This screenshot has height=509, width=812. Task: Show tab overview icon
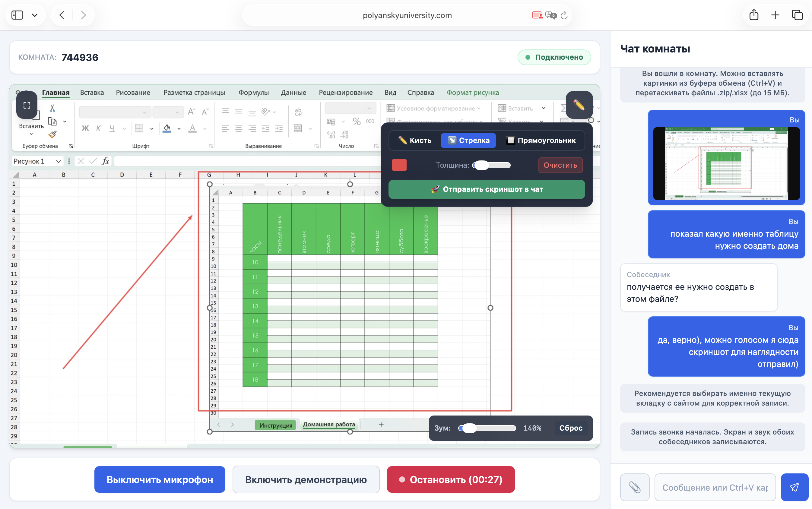tap(797, 15)
